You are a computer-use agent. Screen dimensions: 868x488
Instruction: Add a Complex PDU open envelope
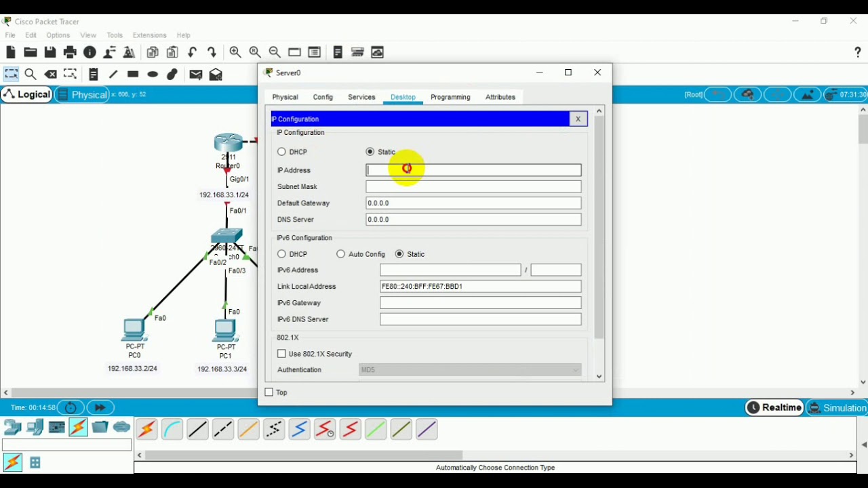click(216, 75)
